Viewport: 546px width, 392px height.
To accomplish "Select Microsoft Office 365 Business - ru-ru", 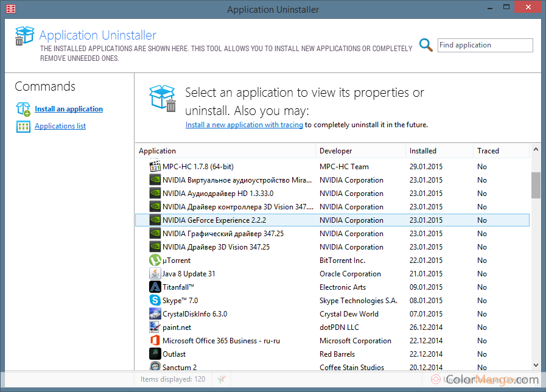I will coord(332,340).
